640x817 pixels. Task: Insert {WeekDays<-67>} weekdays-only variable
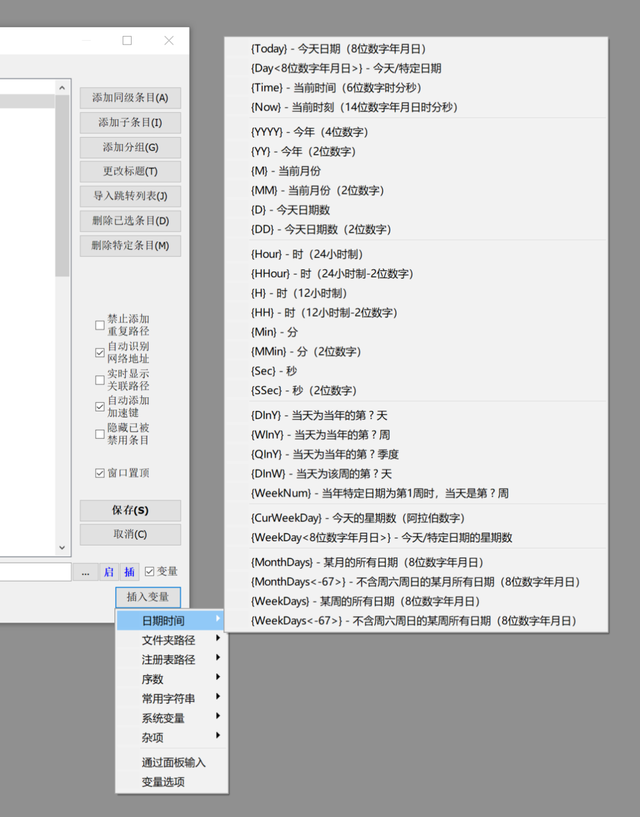tap(416, 621)
